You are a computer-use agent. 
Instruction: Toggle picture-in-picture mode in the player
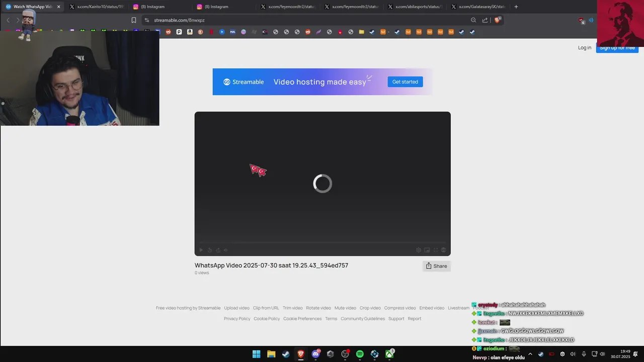tap(427, 250)
